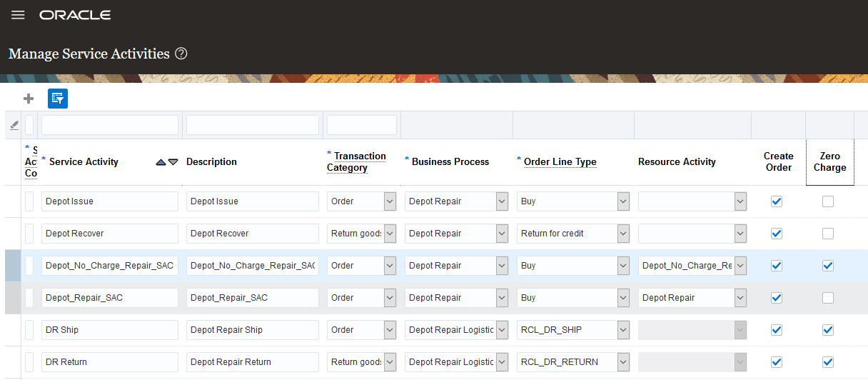This screenshot has width=868, height=380.
Task: Click the Order Line Type column header
Action: click(560, 162)
